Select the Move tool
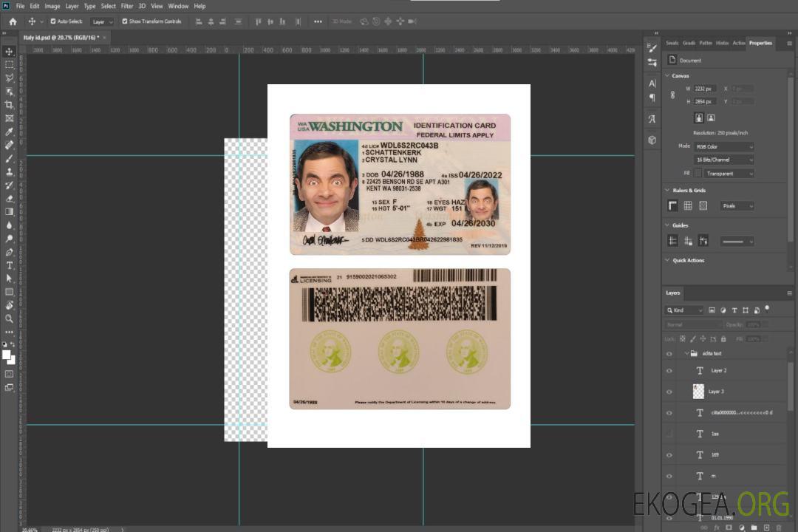The image size is (798, 532). (10, 52)
